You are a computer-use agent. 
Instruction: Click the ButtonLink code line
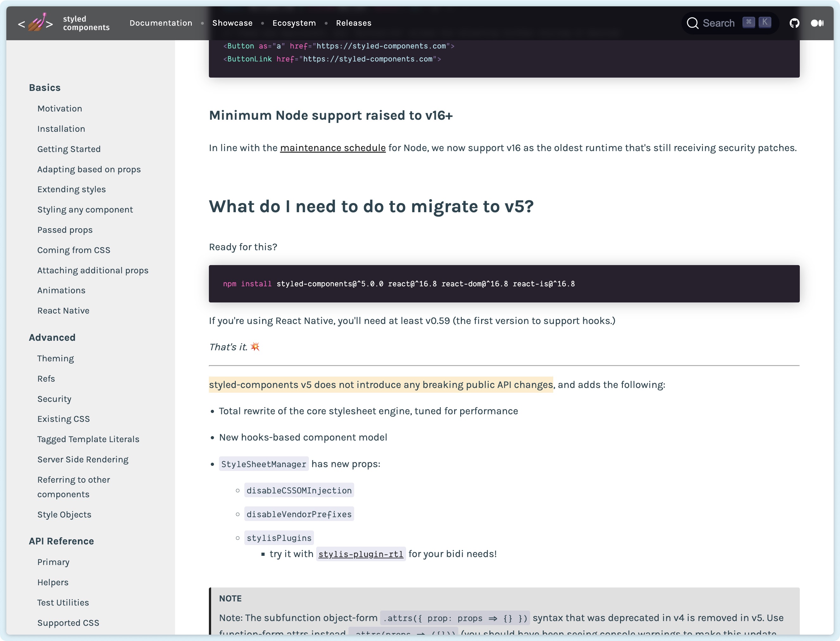pos(332,59)
